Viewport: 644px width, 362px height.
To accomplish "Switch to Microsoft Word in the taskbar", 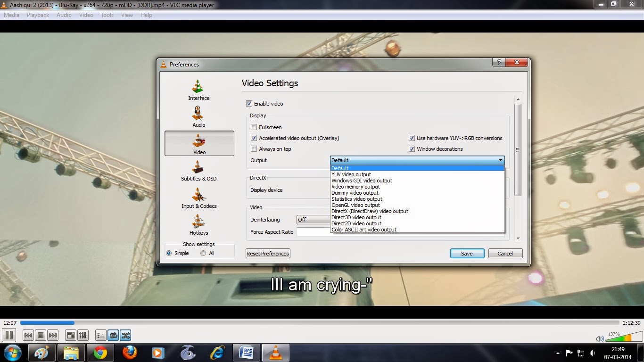I will (246, 353).
